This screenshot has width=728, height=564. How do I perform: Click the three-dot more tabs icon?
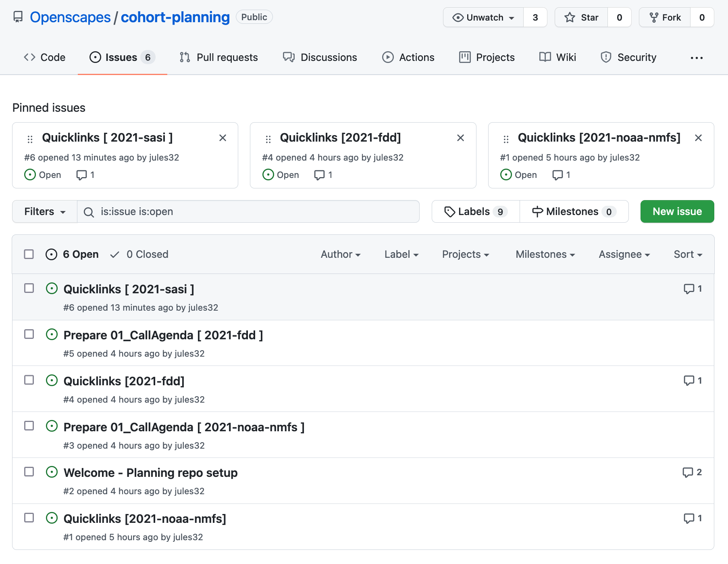(x=696, y=58)
